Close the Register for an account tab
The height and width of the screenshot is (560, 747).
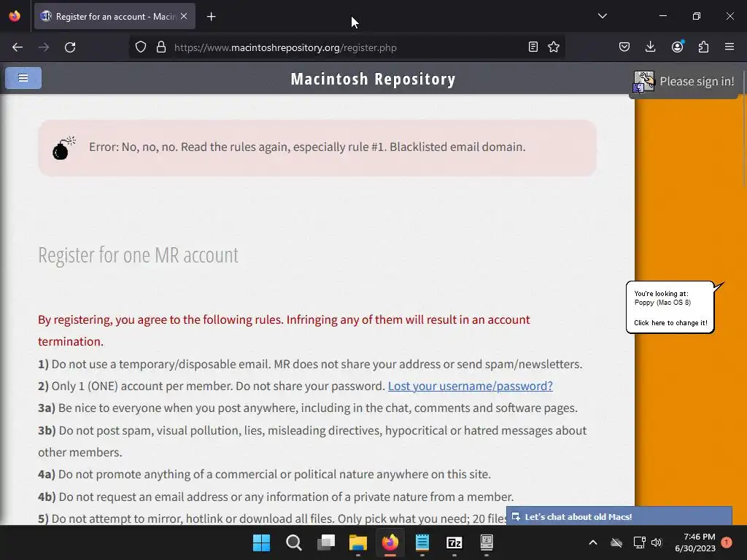(x=184, y=16)
